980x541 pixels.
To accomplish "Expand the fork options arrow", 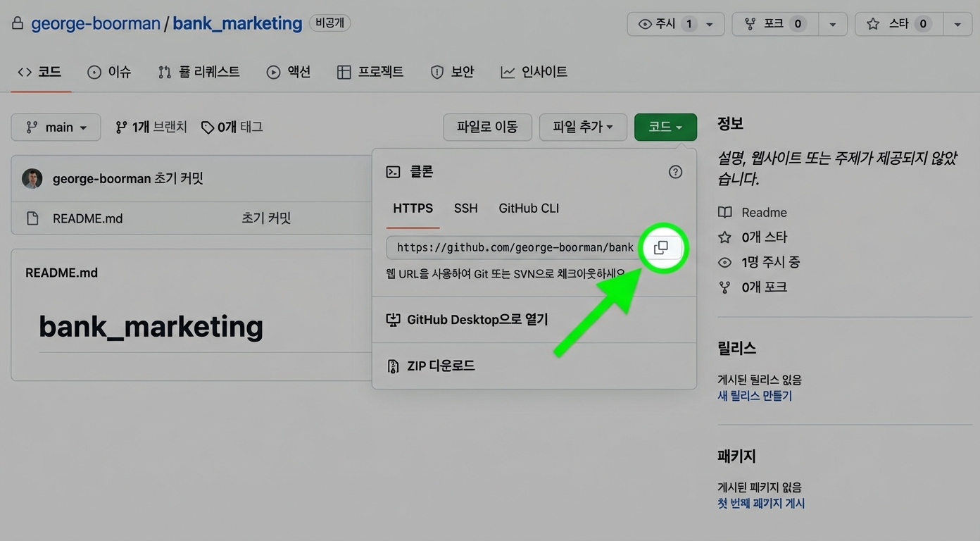I will (x=833, y=24).
